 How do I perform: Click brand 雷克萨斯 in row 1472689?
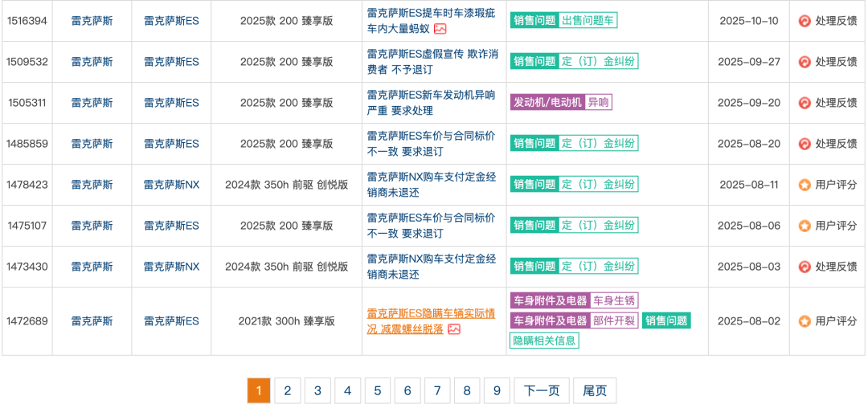(x=92, y=321)
